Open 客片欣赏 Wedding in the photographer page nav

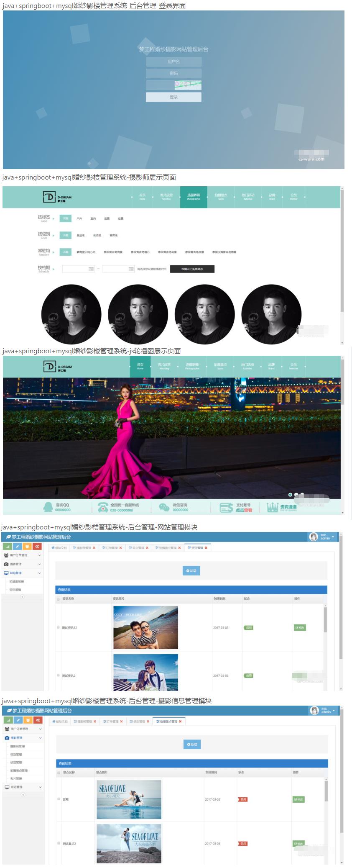pos(166,197)
